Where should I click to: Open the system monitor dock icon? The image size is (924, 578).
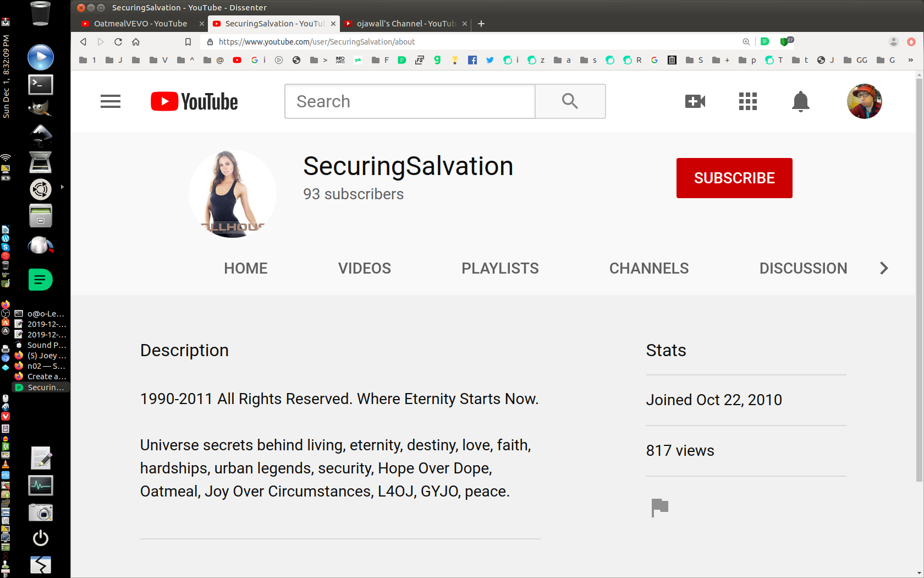41,486
